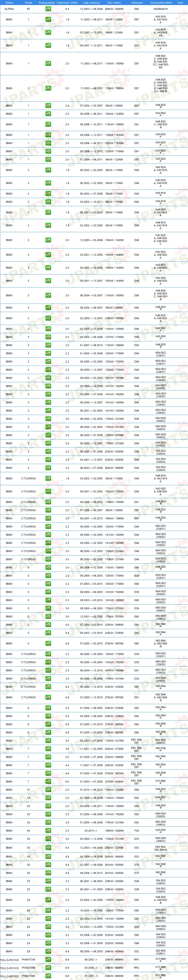Click fuel icon in BMW Z4 2.2 row
188x980 pixels.
[48, 910]
